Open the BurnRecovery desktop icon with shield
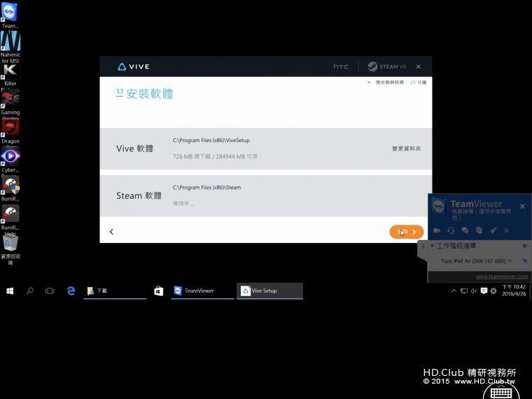This screenshot has width=532, height=399. 10,188
